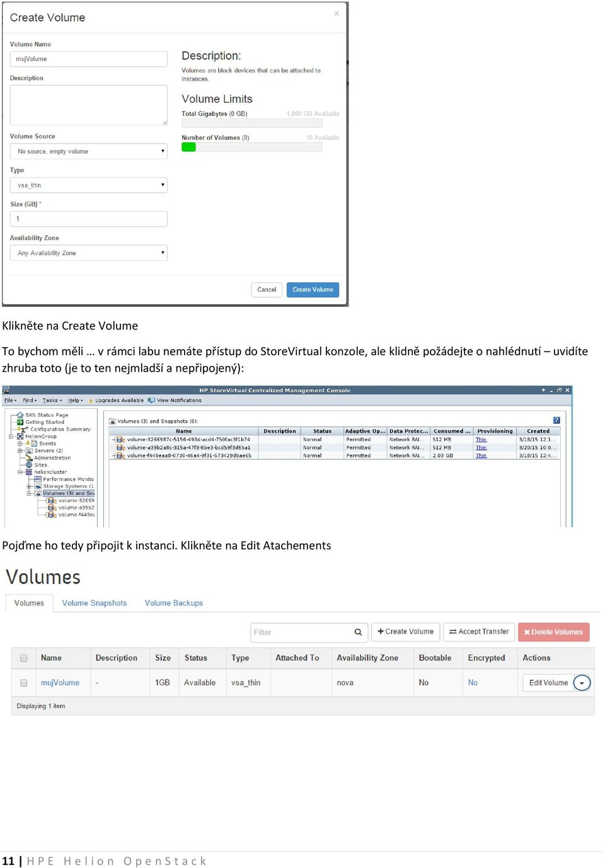Screen dimensions: 605x868
Task: Open the Volume Source dropdown
Action: tap(89, 151)
